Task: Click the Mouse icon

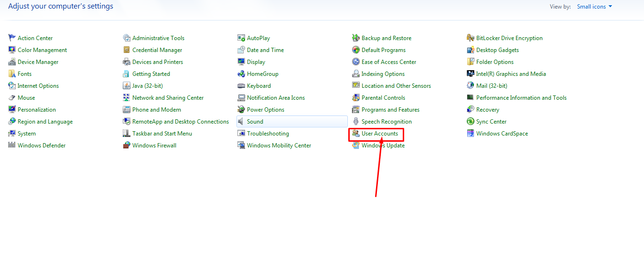Action: (x=12, y=98)
